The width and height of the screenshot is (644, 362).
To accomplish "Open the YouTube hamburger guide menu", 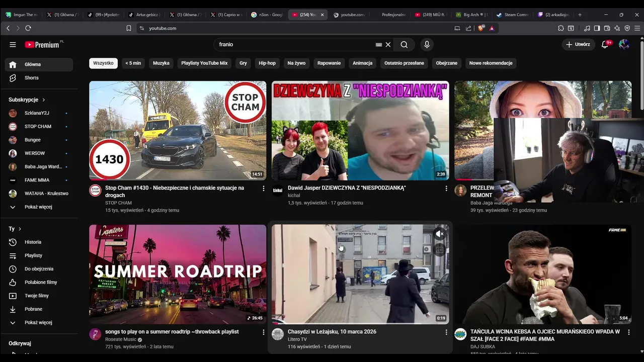I will (x=13, y=44).
